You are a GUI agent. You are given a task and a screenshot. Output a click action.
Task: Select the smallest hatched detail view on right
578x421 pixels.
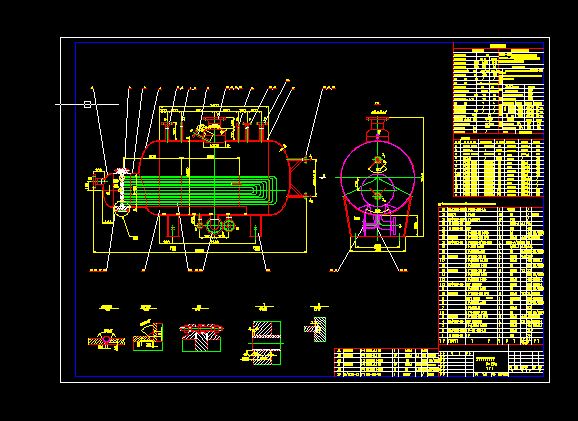click(x=316, y=329)
